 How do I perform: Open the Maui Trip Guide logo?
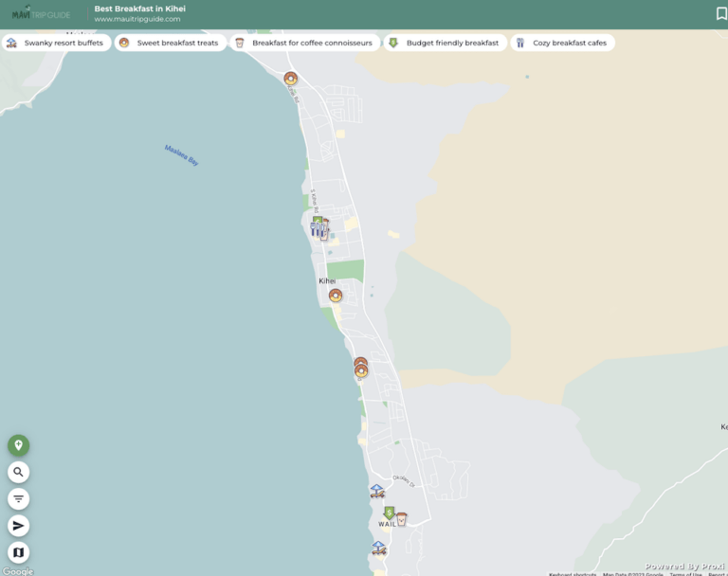click(x=42, y=13)
